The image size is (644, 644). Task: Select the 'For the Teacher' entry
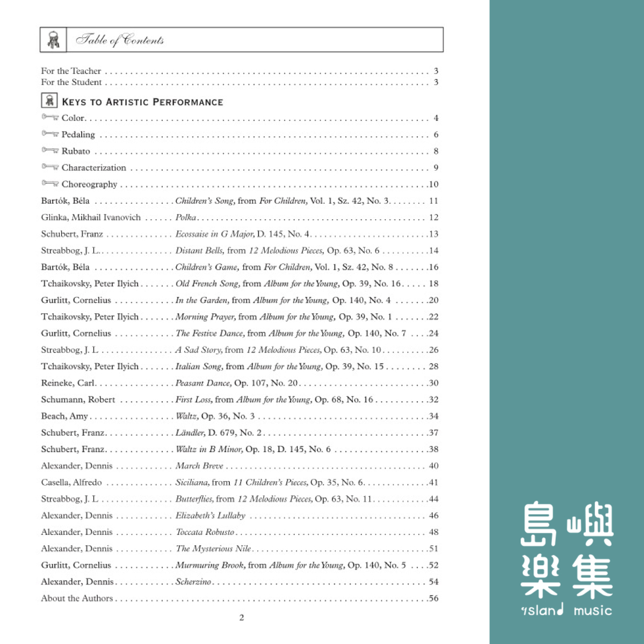coord(240,71)
